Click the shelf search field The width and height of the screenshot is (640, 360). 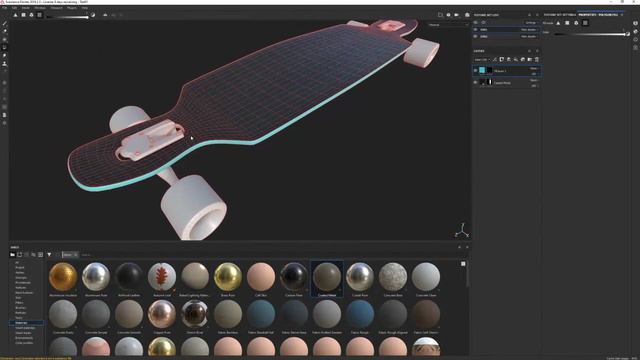point(88,255)
